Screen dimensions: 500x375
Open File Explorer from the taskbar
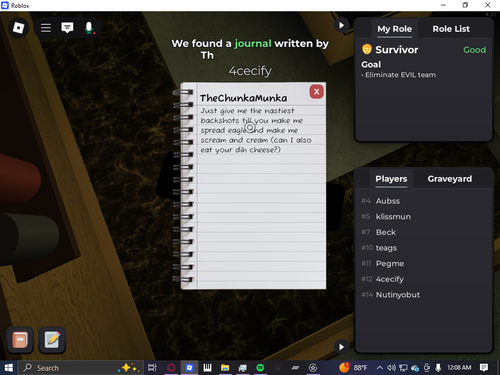coord(225,368)
